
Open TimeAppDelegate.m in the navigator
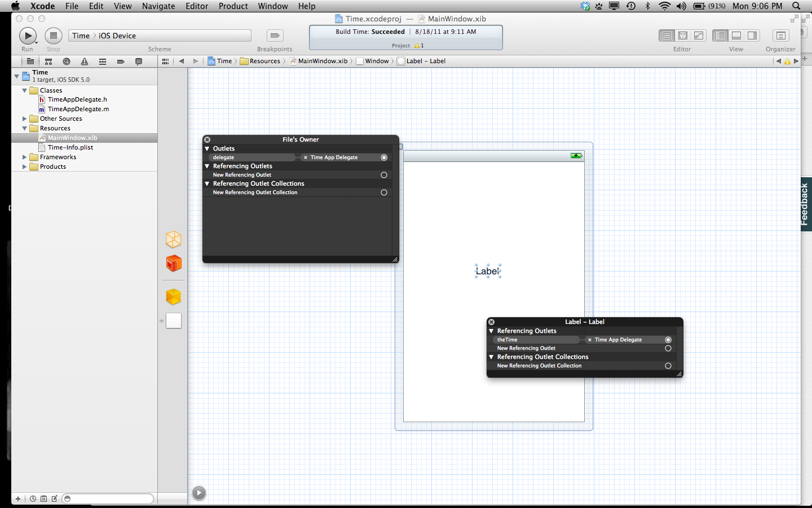point(78,109)
